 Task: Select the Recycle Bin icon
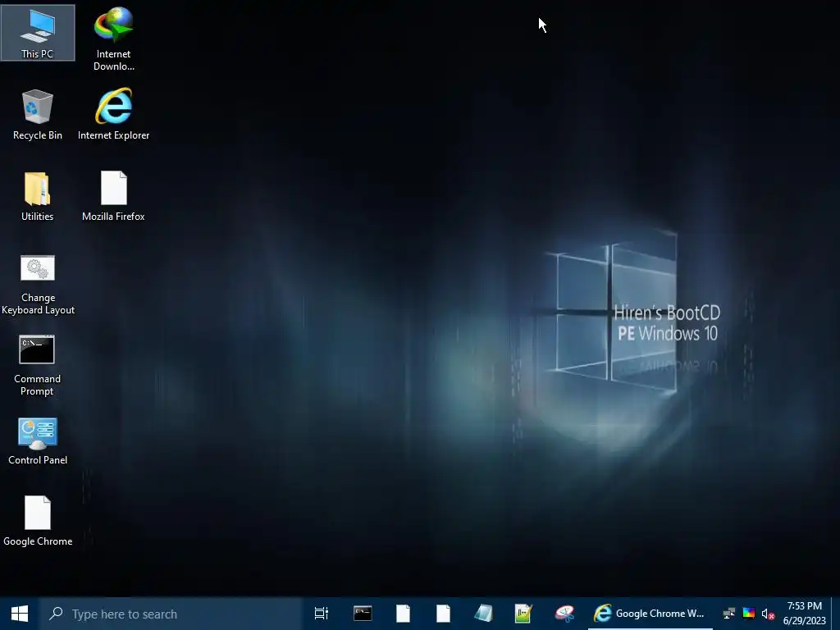click(x=38, y=115)
